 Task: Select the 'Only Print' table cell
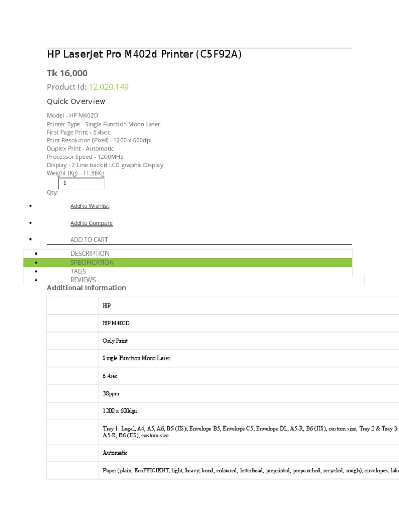(115, 341)
